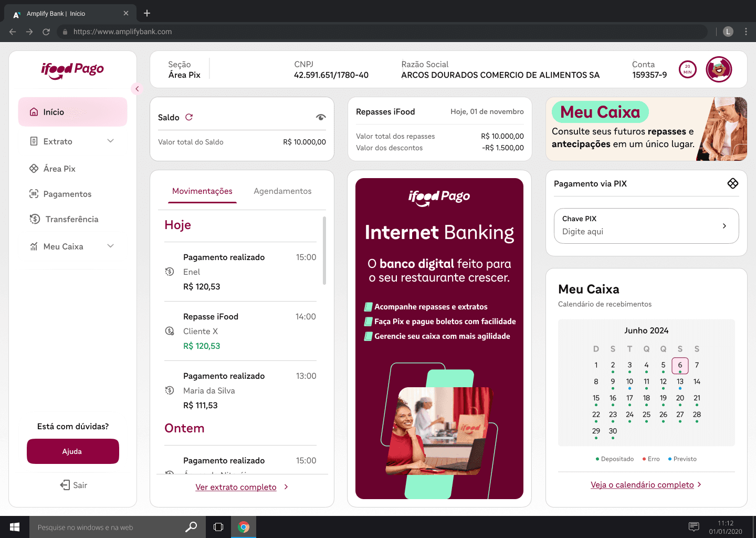Open Veja o calendário completo link
The width and height of the screenshot is (756, 538).
pos(642,484)
